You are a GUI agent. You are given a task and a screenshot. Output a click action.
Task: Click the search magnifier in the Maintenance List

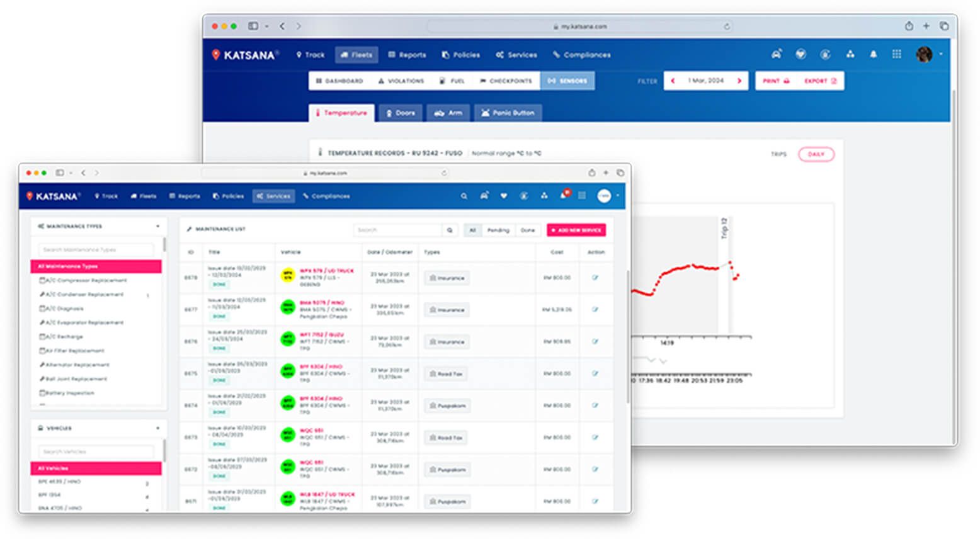click(x=449, y=230)
